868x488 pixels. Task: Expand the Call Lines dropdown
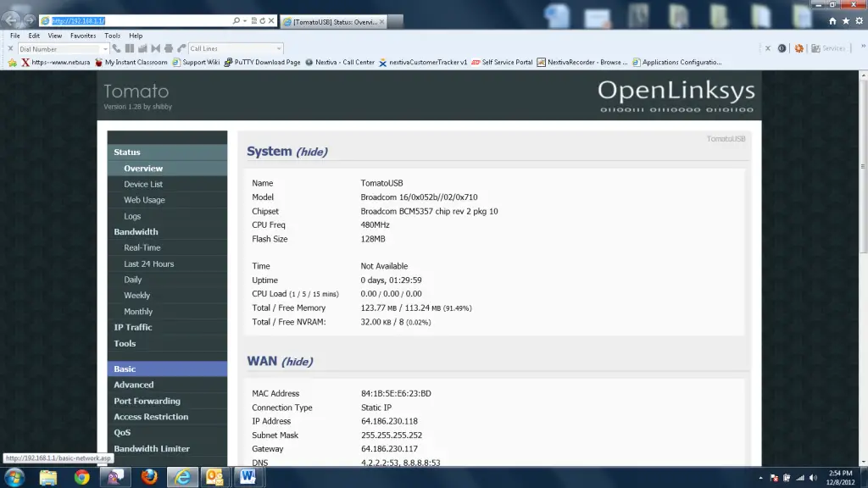(x=279, y=49)
